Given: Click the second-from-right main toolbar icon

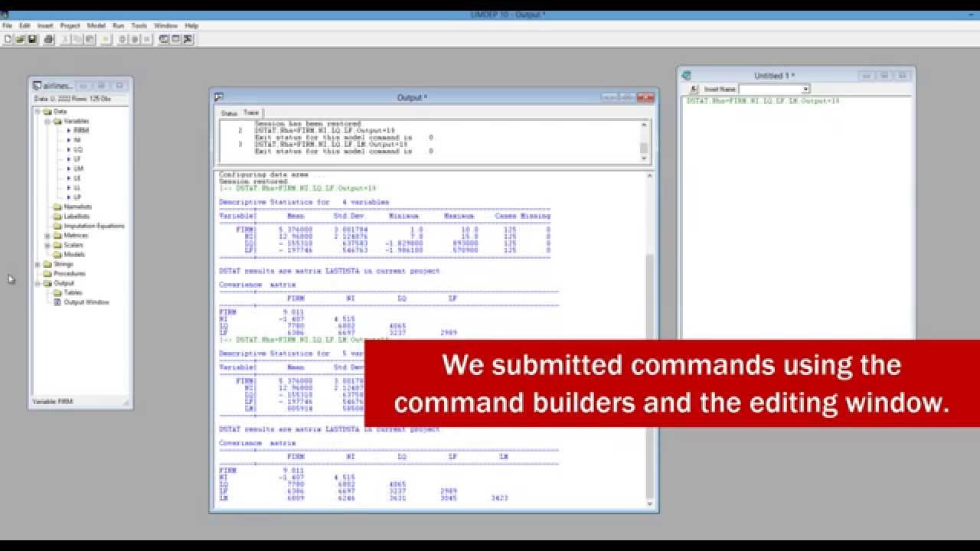Looking at the screenshot, I should click(175, 39).
